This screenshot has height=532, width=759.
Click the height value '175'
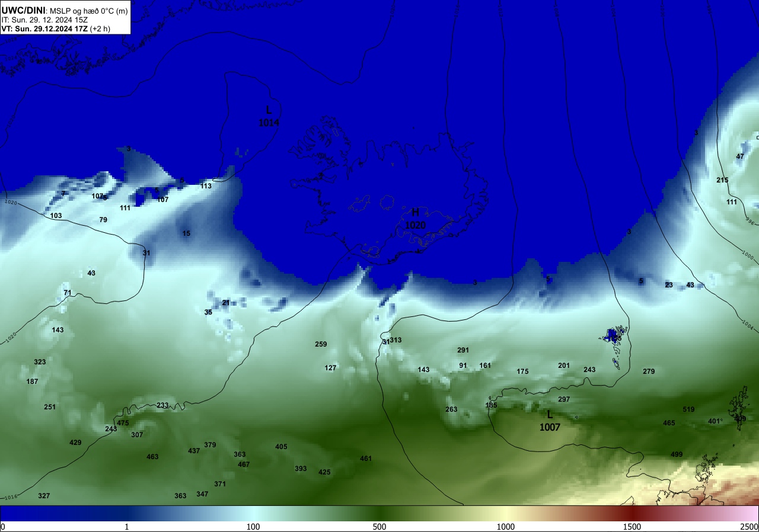coord(522,371)
